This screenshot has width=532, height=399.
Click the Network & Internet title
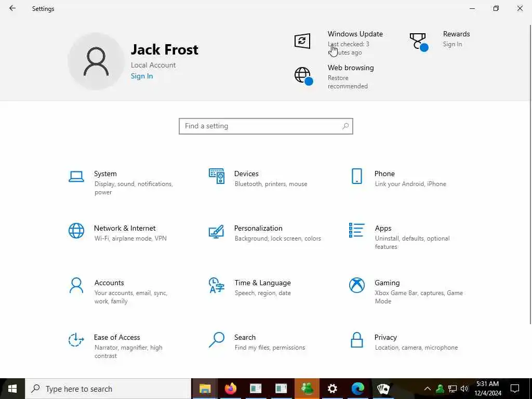[x=125, y=228]
